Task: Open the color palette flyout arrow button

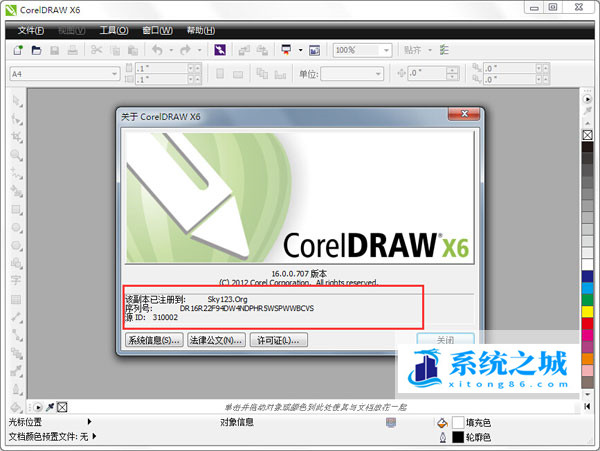Action: (587, 99)
